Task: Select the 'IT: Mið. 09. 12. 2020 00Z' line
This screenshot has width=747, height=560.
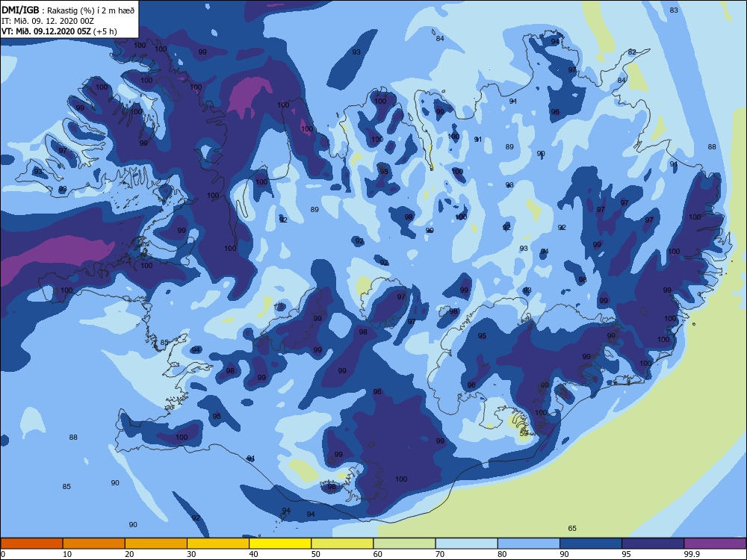Action: [48, 21]
